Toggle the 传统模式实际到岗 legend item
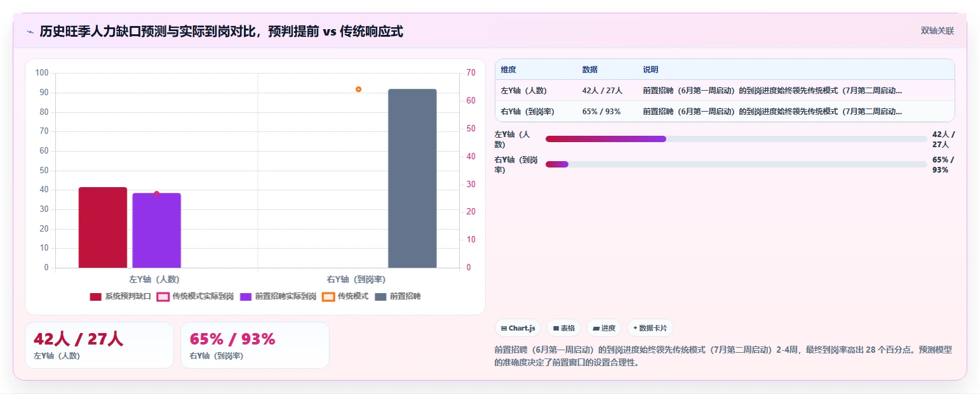This screenshot has width=980, height=394. 195,296
